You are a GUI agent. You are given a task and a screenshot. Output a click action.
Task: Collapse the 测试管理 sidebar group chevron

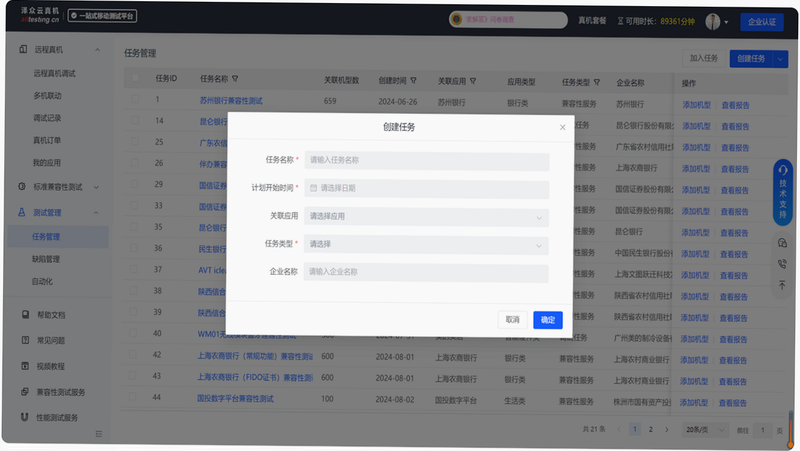[96, 213]
